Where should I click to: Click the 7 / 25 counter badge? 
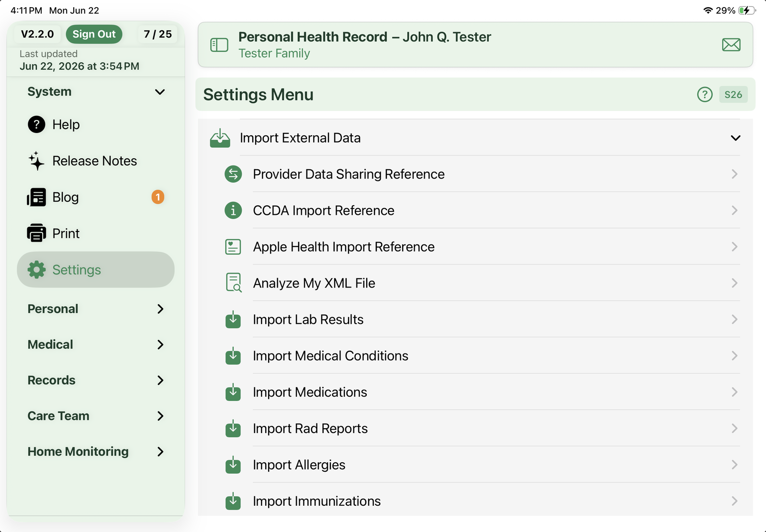pyautogui.click(x=158, y=34)
